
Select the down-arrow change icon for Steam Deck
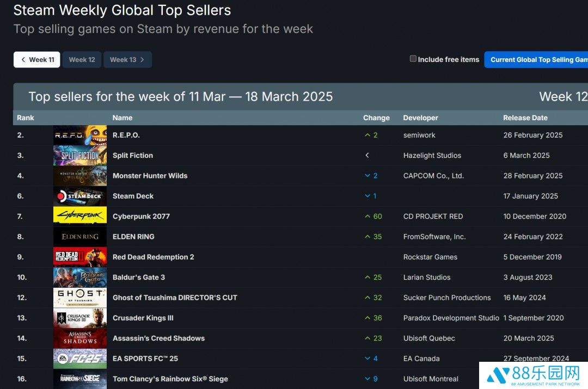pyautogui.click(x=367, y=196)
